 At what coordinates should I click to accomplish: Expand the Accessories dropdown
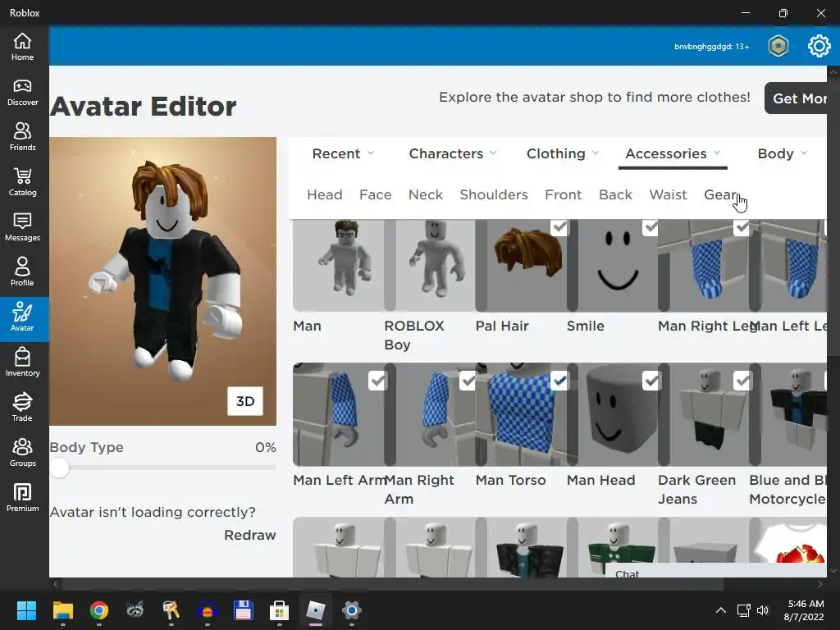pyautogui.click(x=673, y=153)
